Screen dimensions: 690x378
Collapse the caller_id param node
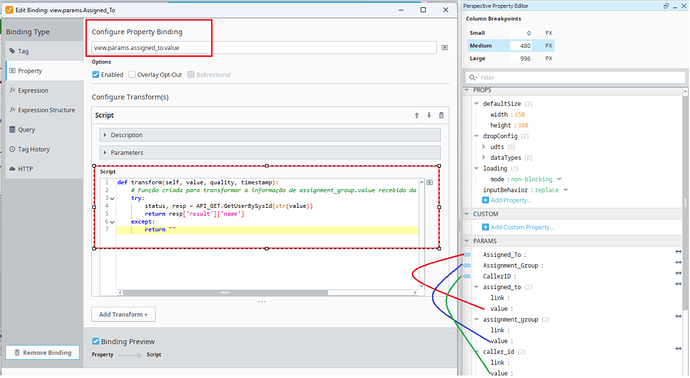pyautogui.click(x=477, y=352)
